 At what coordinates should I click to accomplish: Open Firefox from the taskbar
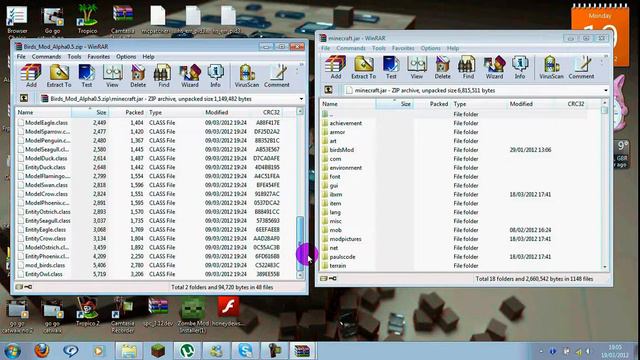pyautogui.click(x=42, y=351)
